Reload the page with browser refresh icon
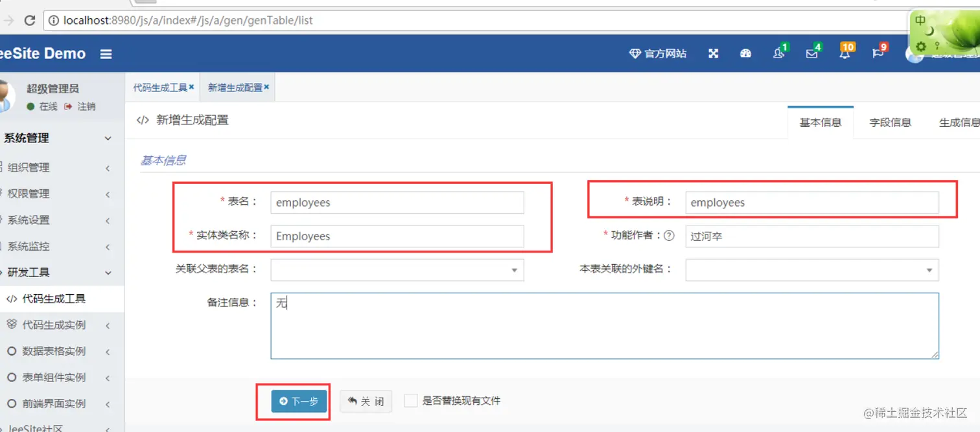 (30, 20)
